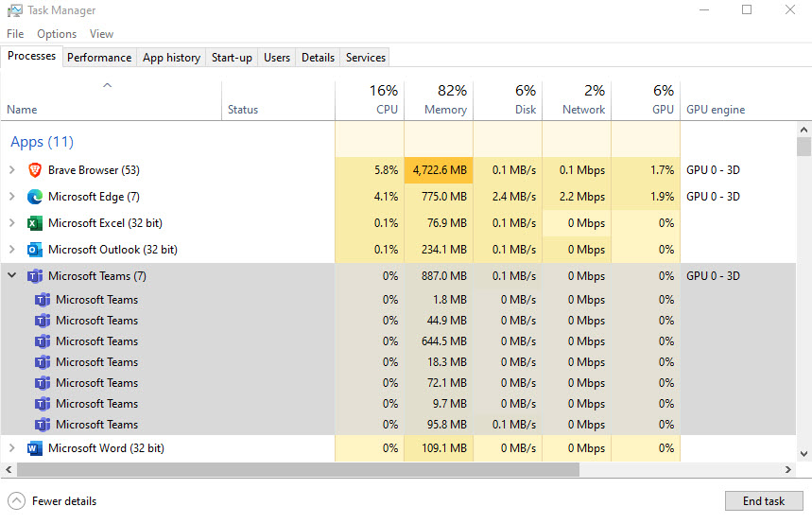Click the Microsoft Word app icon
Screen dimensions: 812x524
click(x=35, y=448)
